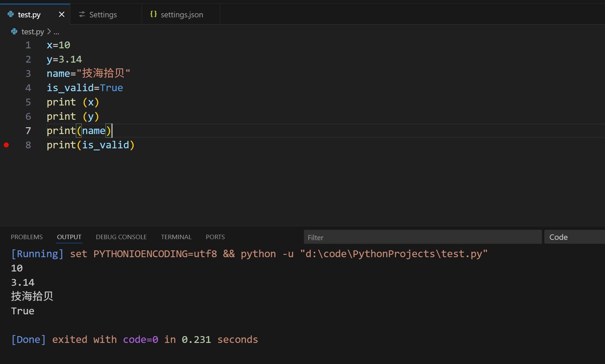Click the test.py file path in output

(x=394, y=254)
